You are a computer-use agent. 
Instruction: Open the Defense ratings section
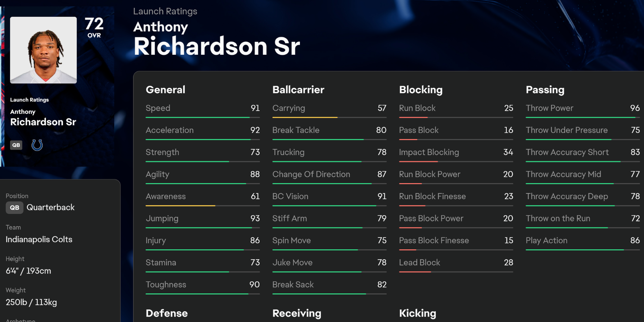tap(167, 313)
